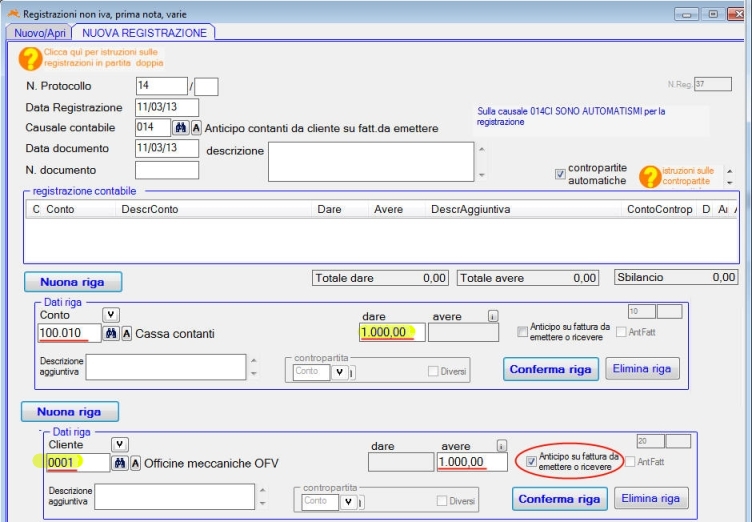Click the dare amount field in Cassa row
Screen dimensions: 752x522
pyautogui.click(x=392, y=332)
